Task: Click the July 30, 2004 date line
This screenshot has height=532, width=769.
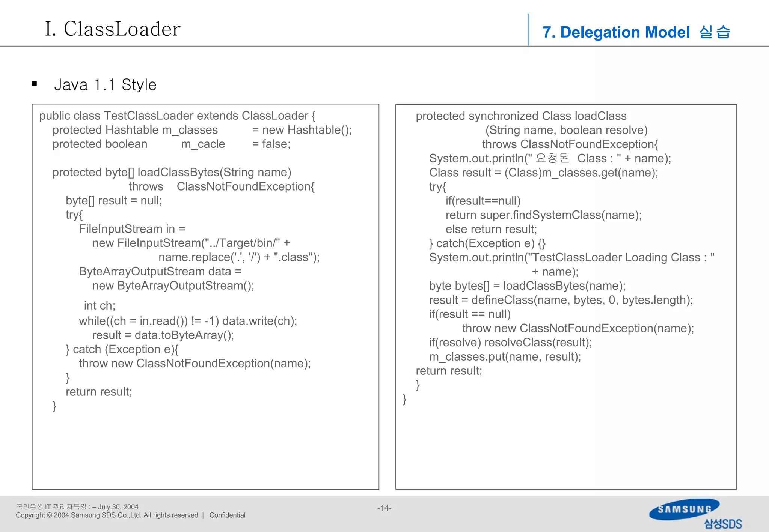Action: click(x=77, y=507)
